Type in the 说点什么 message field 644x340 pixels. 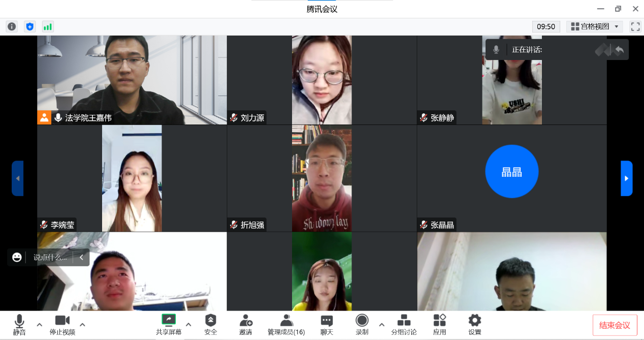pos(50,258)
